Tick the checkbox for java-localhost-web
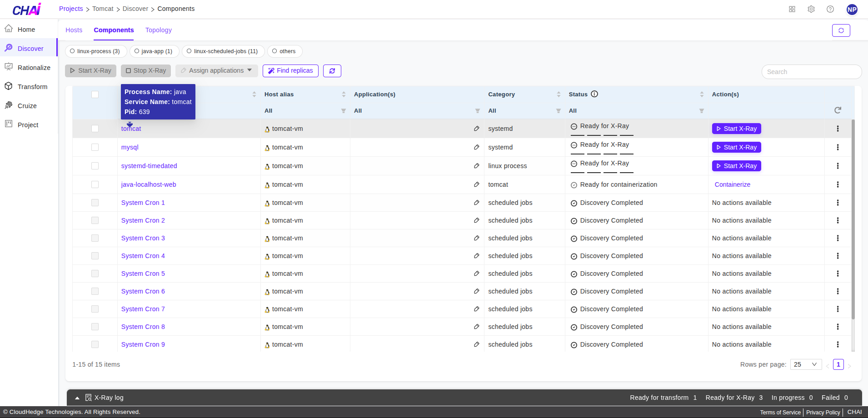 95,184
